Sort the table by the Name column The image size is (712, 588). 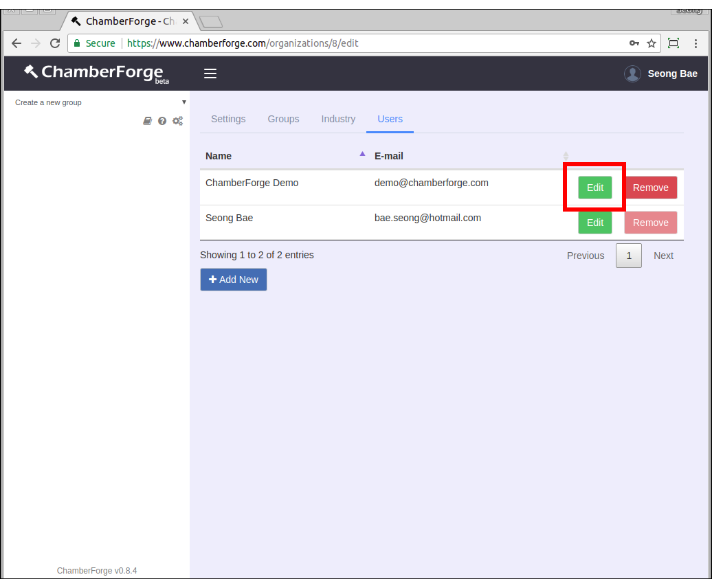[x=219, y=156]
